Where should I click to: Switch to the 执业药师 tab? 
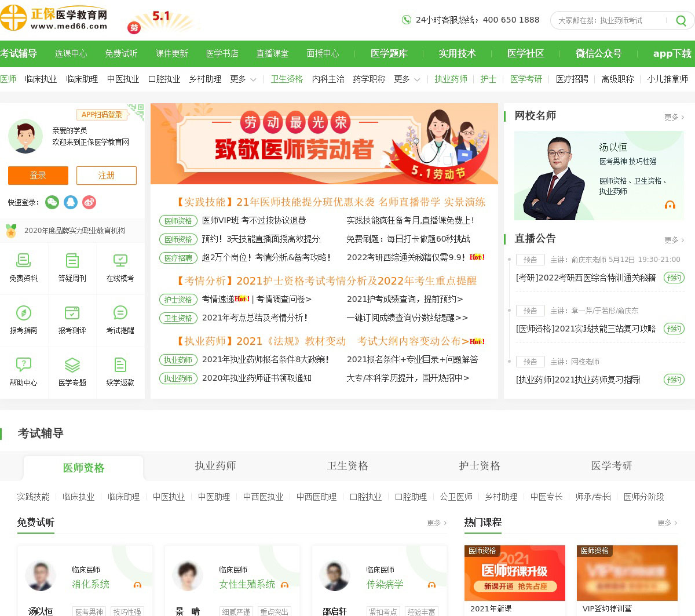click(215, 466)
